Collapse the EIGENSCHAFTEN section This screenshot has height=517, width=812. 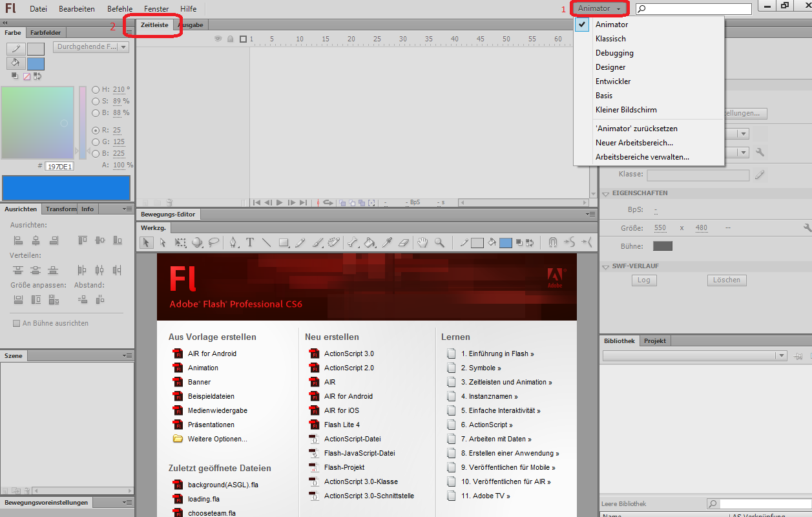pos(606,193)
